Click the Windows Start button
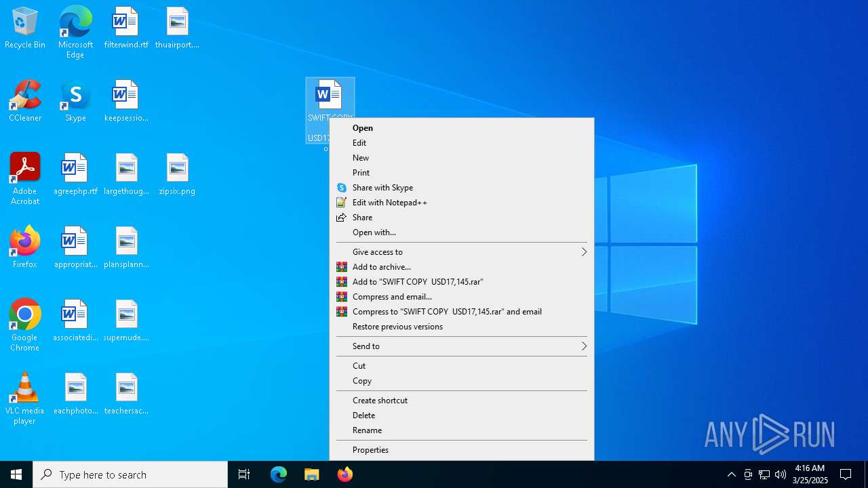 click(16, 474)
